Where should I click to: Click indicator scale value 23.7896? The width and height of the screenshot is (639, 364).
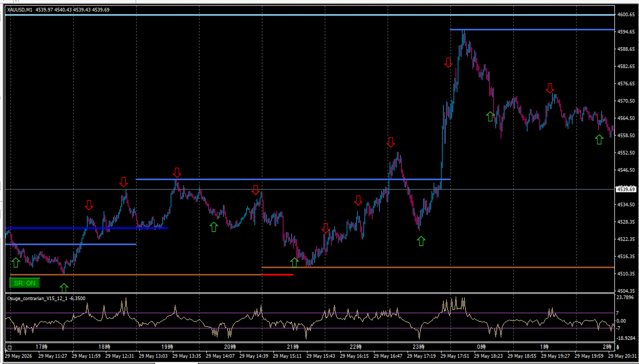[625, 297]
